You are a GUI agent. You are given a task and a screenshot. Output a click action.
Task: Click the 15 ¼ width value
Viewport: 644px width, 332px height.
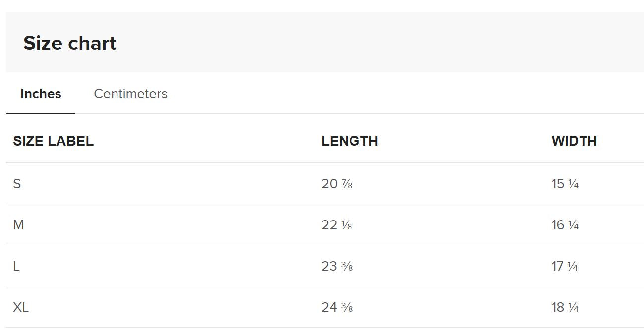click(x=565, y=184)
